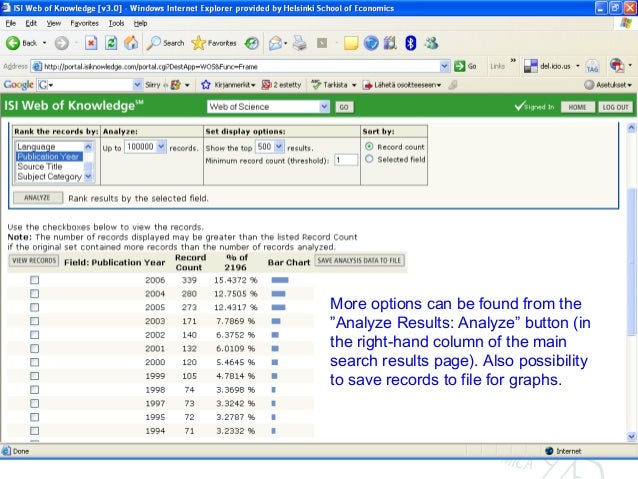Click the del.icio.us toolbar icon
This screenshot has height=479, width=638.
click(531, 66)
